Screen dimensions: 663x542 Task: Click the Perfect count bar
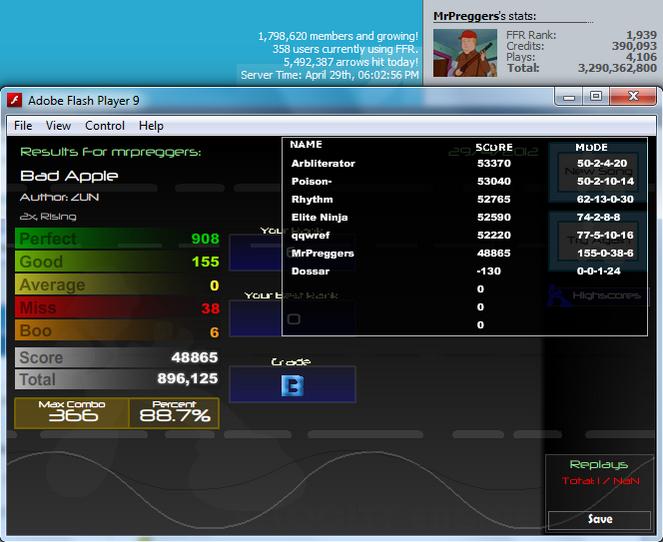click(118, 238)
